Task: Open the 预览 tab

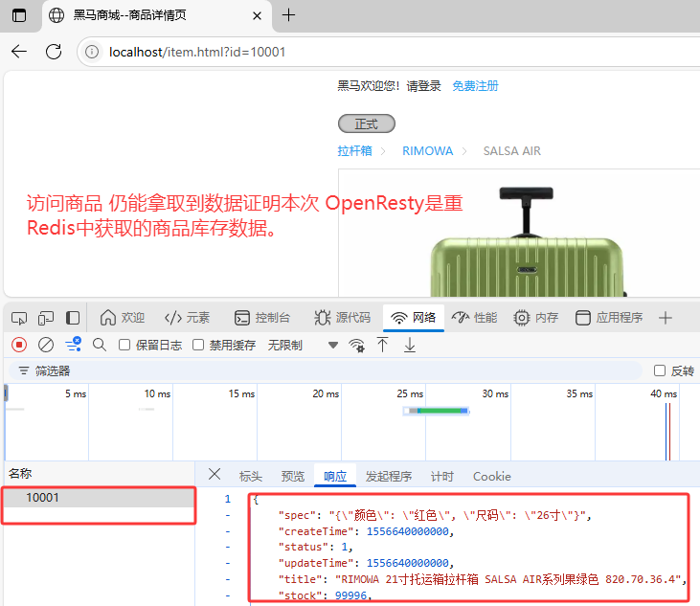Action: tap(292, 476)
